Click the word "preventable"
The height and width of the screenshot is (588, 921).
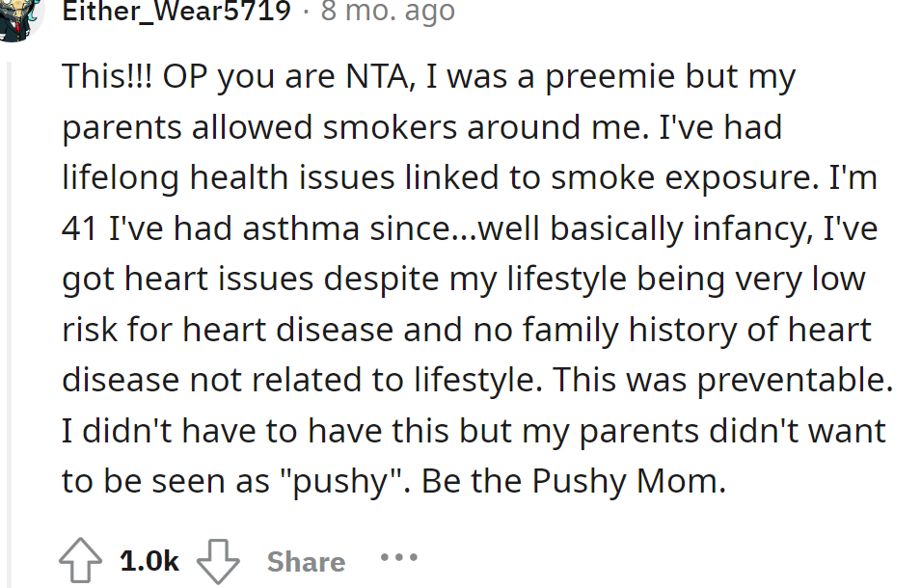click(x=793, y=380)
